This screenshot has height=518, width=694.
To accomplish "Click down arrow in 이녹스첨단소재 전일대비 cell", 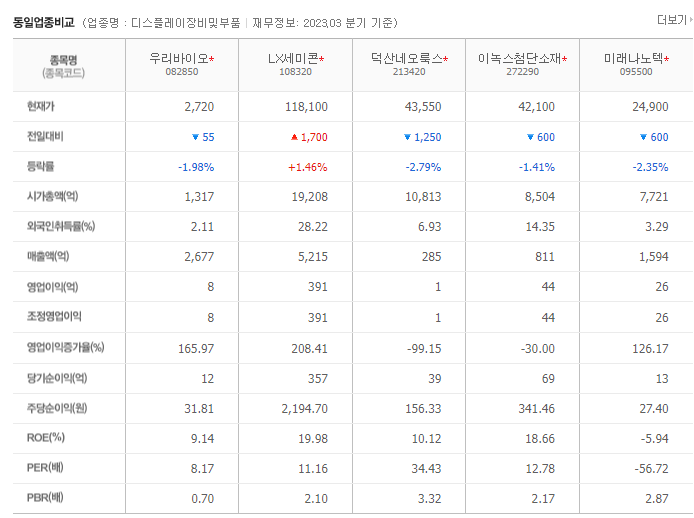I will coord(530,137).
